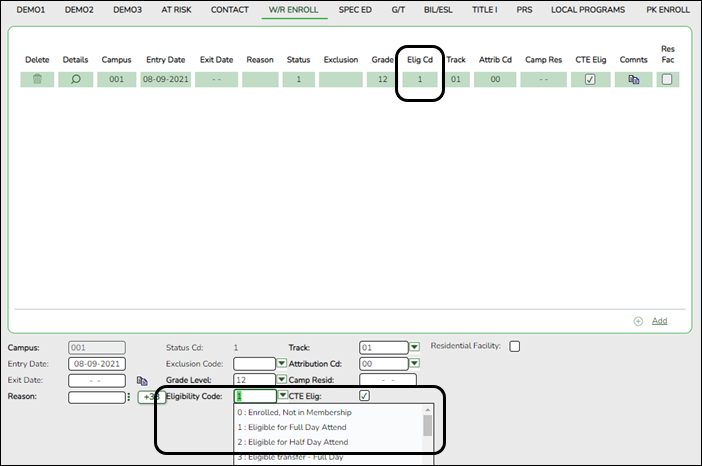702x466 pixels.
Task: Switch to the DEMO3 tab
Action: (x=128, y=10)
